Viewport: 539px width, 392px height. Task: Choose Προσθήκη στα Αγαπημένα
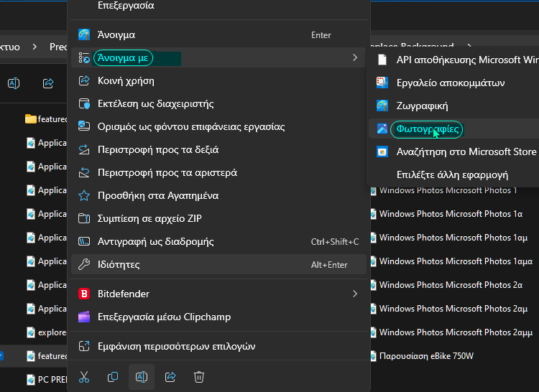point(218,196)
